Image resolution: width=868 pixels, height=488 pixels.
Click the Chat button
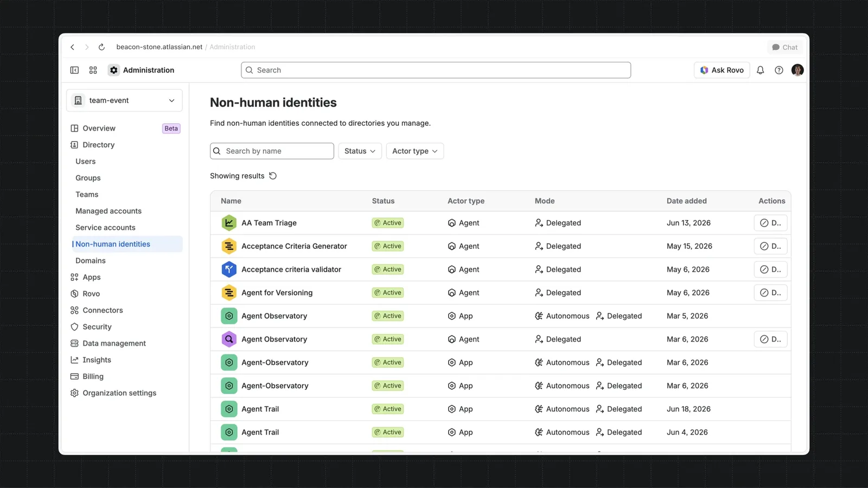[x=785, y=47]
